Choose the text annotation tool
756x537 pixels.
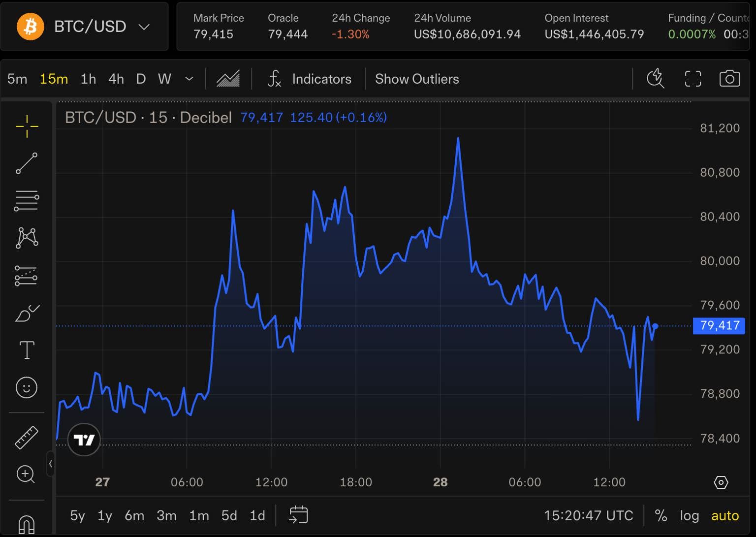click(27, 350)
